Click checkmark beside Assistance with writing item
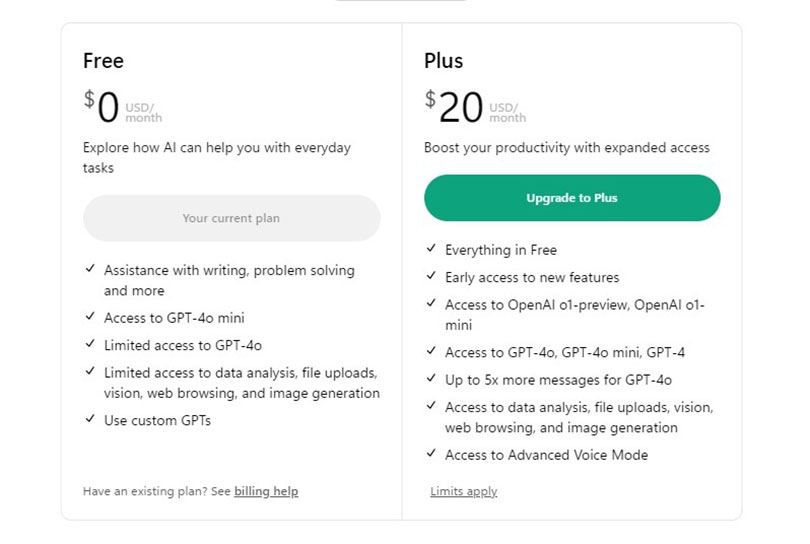Screen dimensions: 810x544 pos(90,269)
